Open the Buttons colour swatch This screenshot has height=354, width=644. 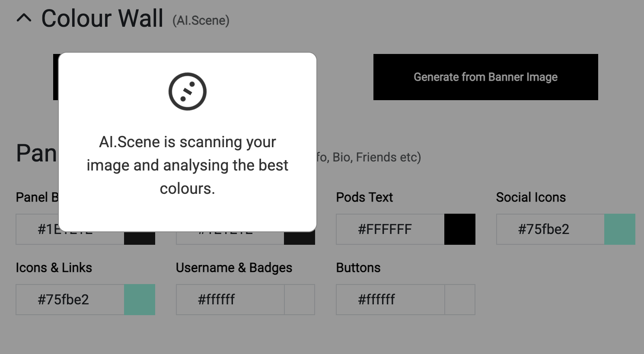click(460, 300)
